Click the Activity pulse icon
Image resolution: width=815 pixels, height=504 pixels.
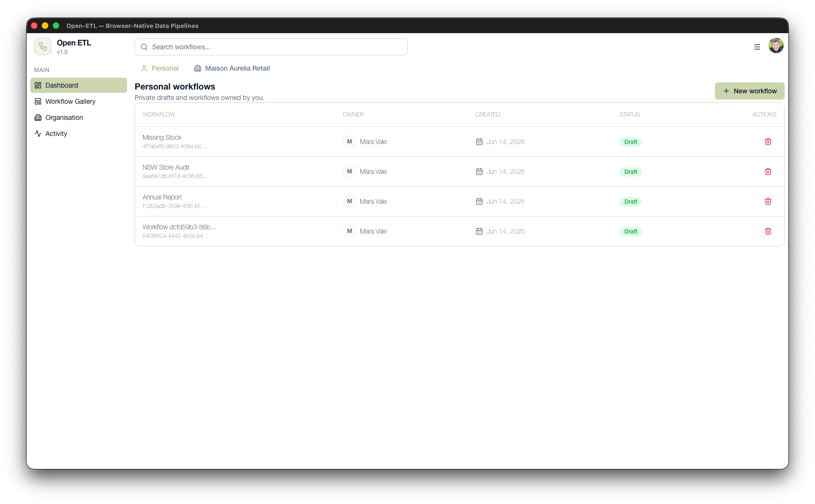tap(38, 134)
